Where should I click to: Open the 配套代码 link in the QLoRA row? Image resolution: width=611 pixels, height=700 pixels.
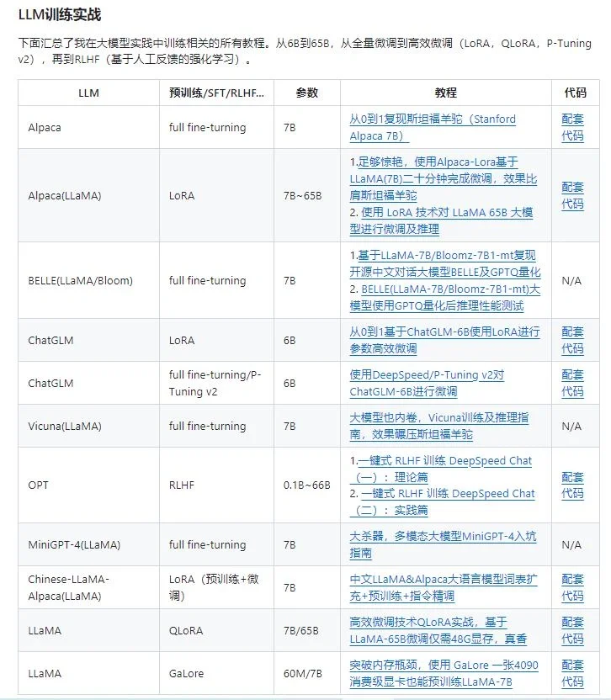coord(572,630)
